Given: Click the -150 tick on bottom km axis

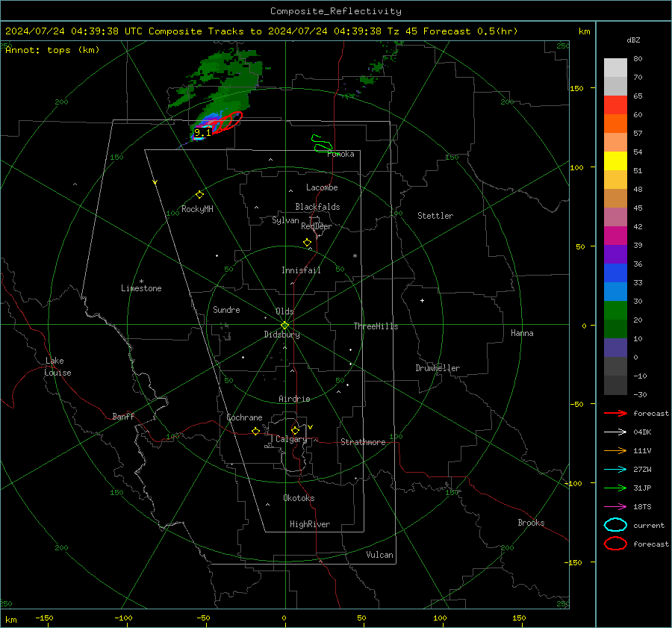Looking at the screenshot, I should pyautogui.click(x=44, y=618).
